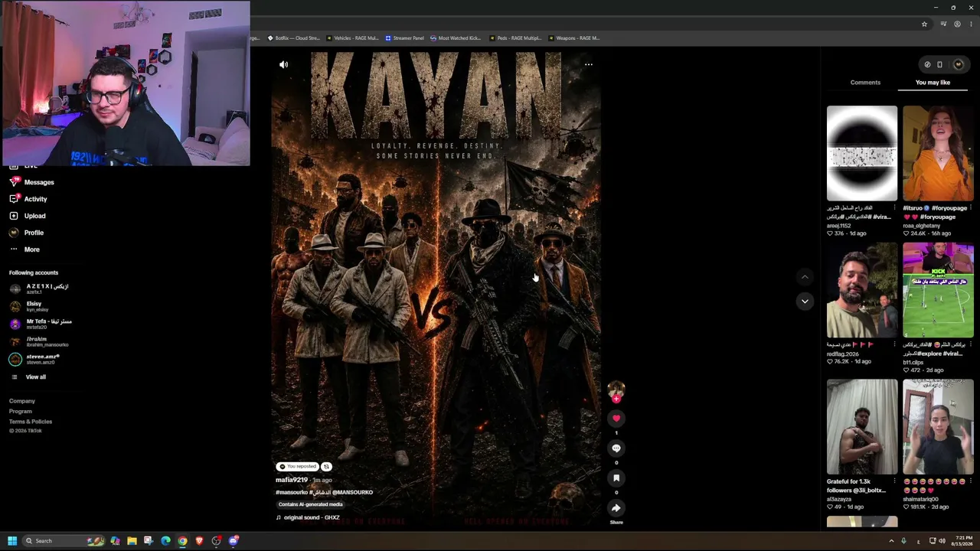
Task: Open the compass icon in top-right pill
Action: [x=927, y=64]
